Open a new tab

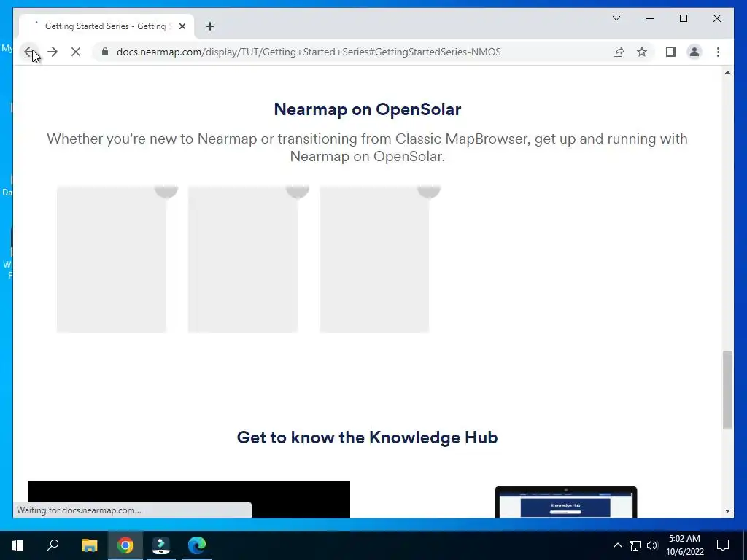click(x=210, y=26)
